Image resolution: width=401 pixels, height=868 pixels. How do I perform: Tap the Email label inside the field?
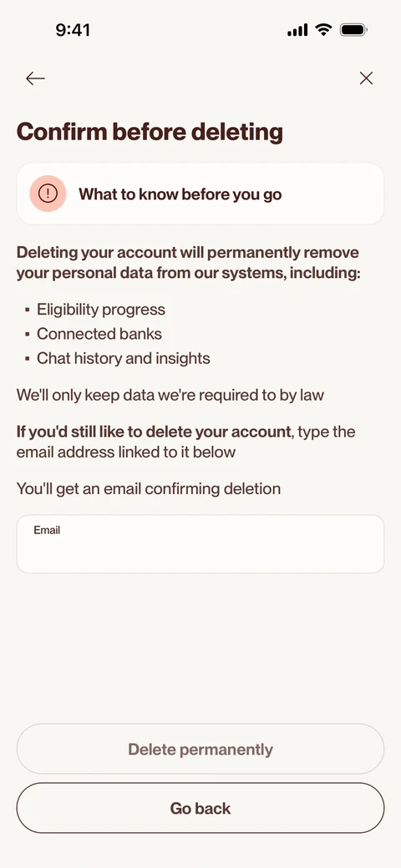(47, 530)
